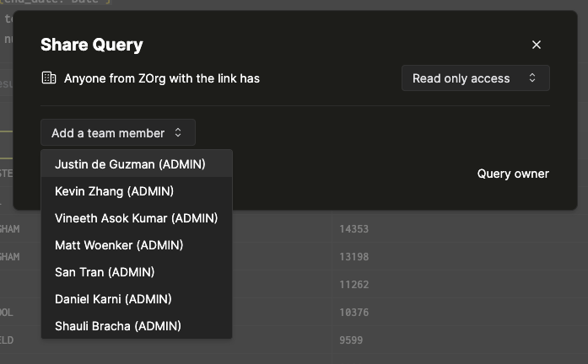
Task: Select the result cell showing 9599
Action: (x=351, y=340)
